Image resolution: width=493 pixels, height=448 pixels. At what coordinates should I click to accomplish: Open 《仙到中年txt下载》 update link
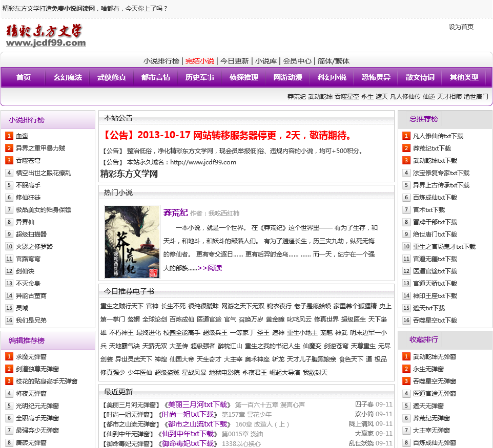point(188,434)
